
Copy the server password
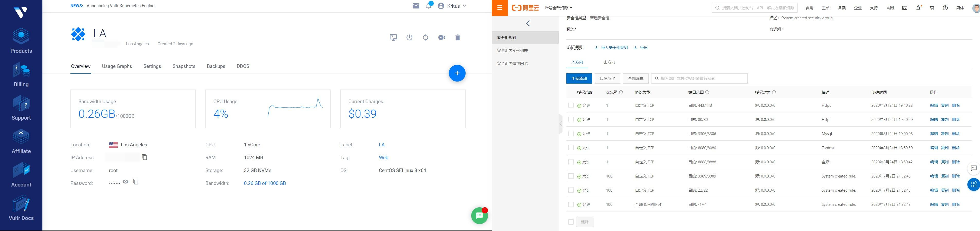136,182
